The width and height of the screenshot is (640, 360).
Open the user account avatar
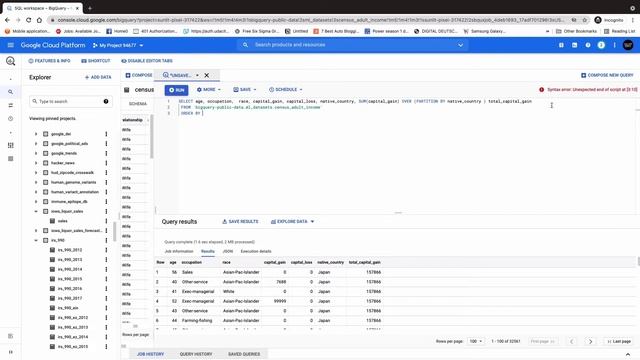click(x=628, y=45)
